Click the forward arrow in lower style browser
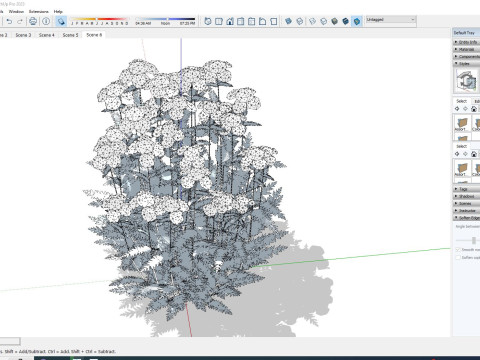The width and height of the screenshot is (480, 360). (x=465, y=154)
